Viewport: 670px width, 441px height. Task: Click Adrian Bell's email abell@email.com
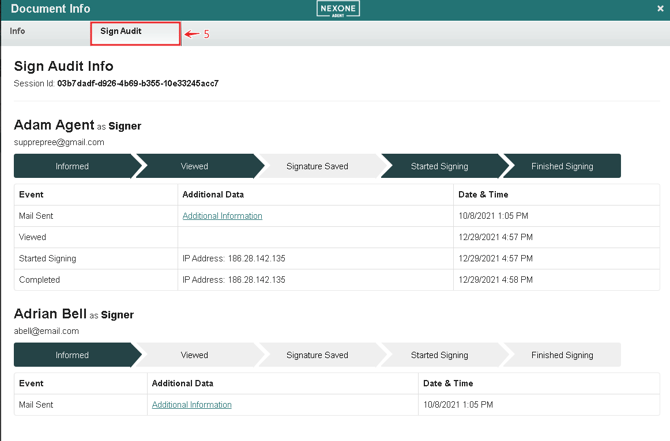(46, 331)
